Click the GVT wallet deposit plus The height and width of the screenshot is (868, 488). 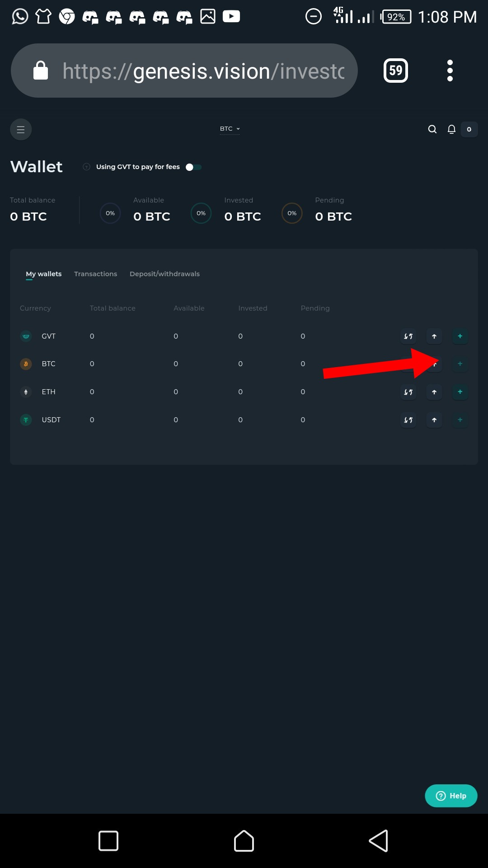[460, 336]
